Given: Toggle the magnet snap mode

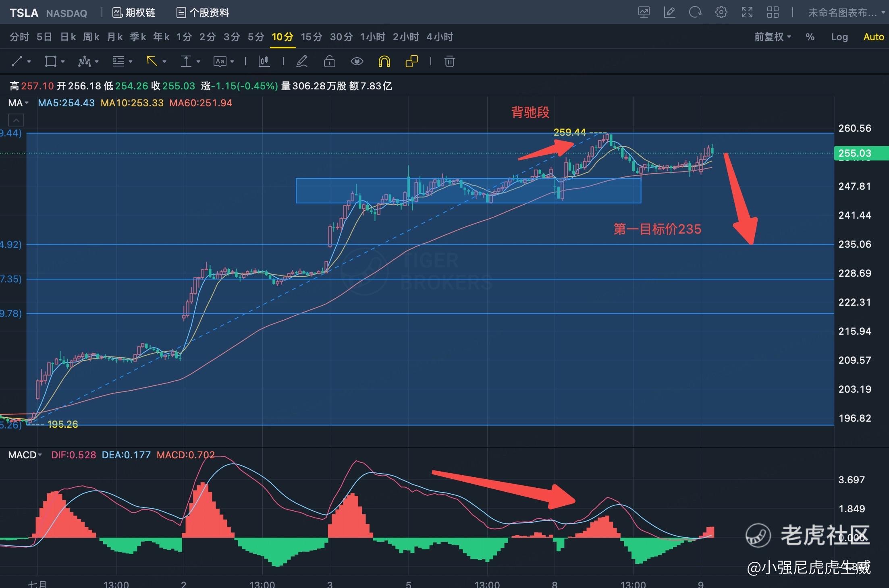Looking at the screenshot, I should pos(384,62).
